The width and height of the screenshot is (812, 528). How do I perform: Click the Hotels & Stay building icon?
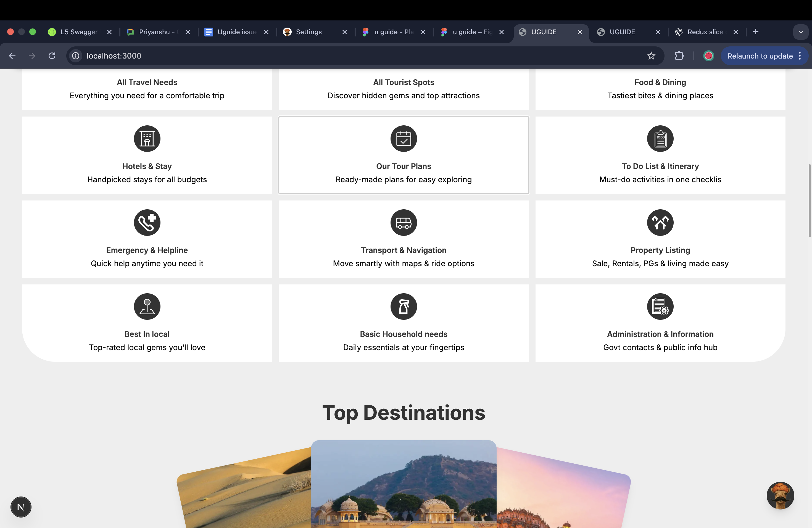pos(147,138)
